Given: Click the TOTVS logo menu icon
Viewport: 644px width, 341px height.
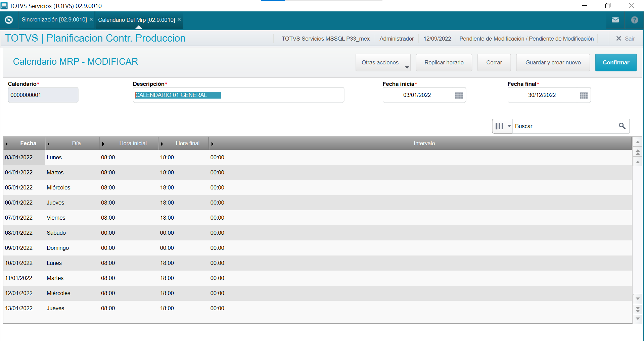Looking at the screenshot, I should click(9, 20).
